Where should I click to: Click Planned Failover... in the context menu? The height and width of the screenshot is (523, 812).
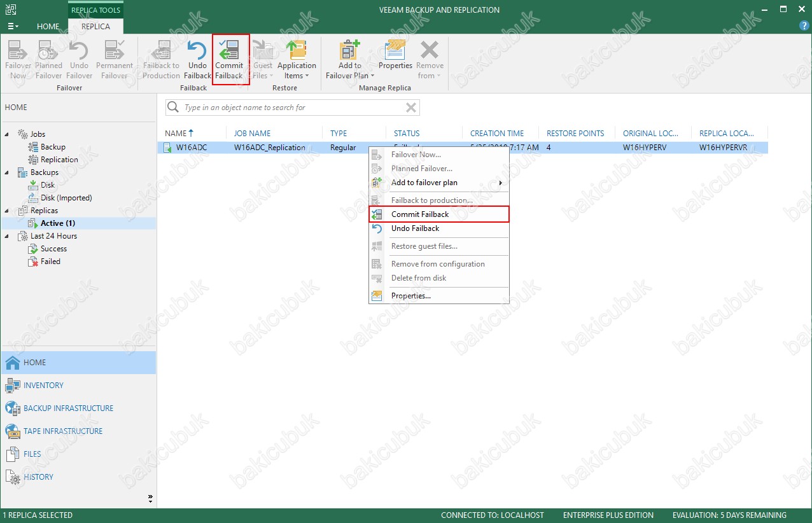click(439, 169)
